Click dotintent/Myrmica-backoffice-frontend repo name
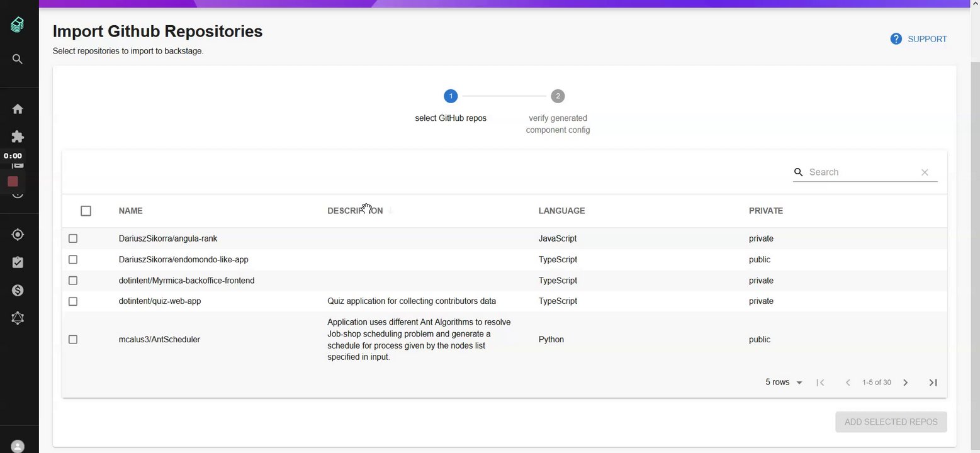The image size is (980, 453). tap(186, 281)
